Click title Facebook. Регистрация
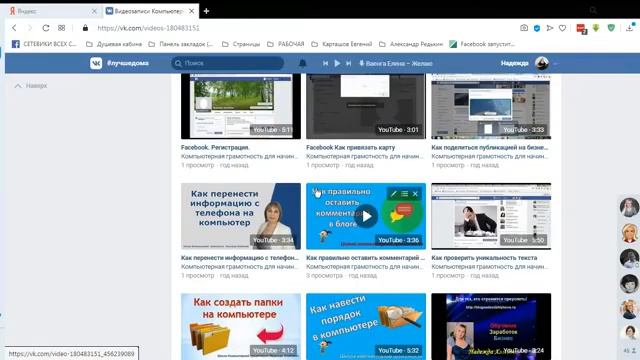This screenshot has height=360, width=640. (x=215, y=147)
